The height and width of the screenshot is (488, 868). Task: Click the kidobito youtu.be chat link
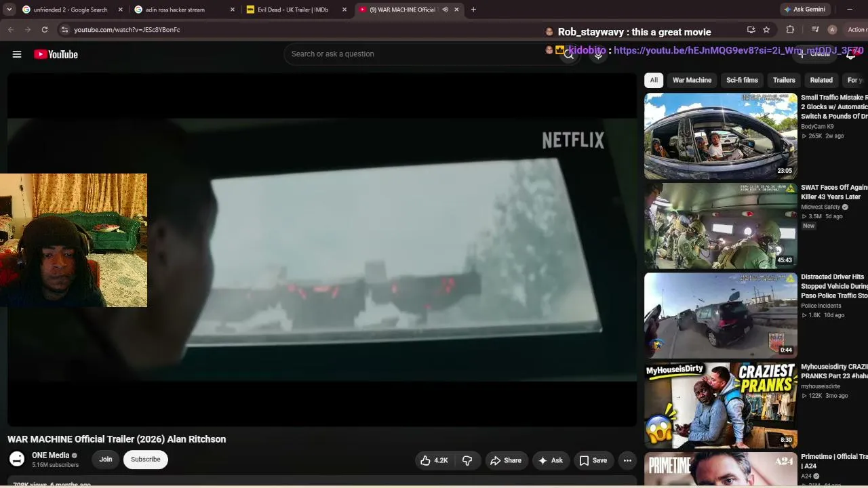[738, 51]
